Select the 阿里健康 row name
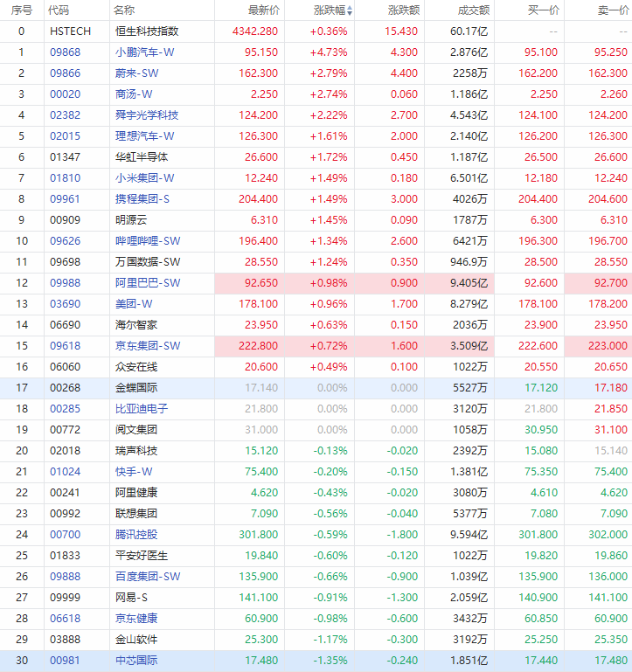The height and width of the screenshot is (672, 632). pos(136,493)
